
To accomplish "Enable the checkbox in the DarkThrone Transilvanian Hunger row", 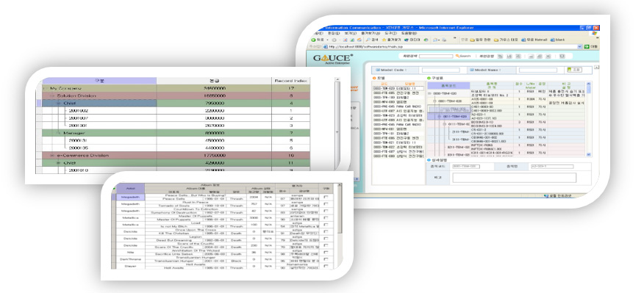I will point(326,259).
